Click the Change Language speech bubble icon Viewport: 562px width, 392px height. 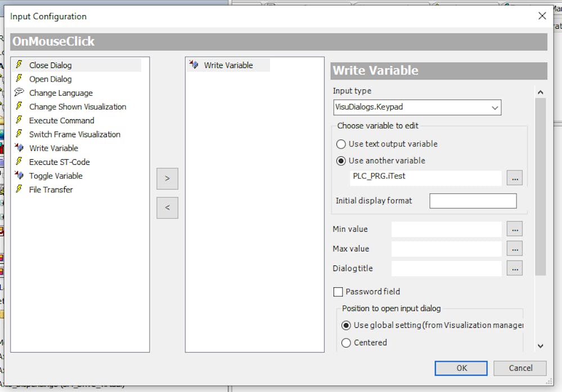[x=19, y=93]
